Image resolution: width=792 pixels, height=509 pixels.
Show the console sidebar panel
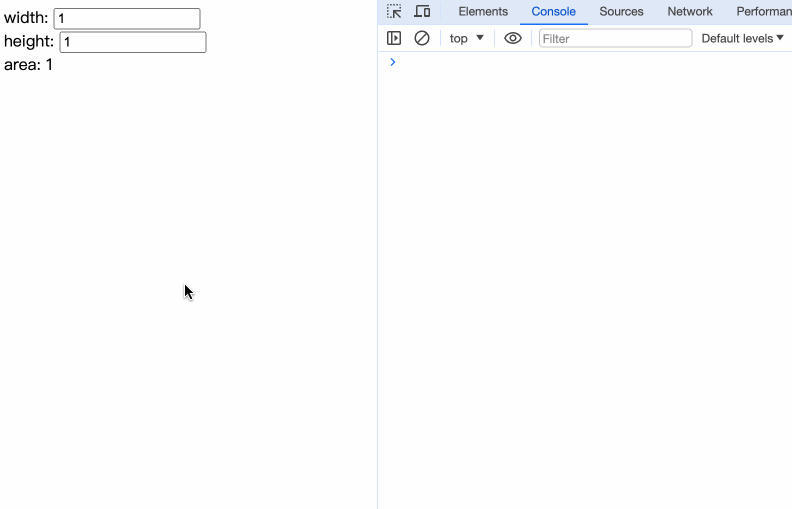394,38
